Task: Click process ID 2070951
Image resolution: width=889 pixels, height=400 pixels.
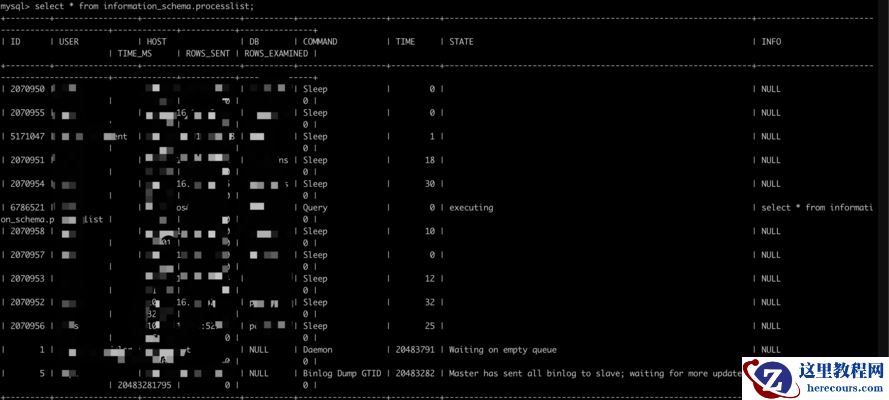Action: [x=27, y=160]
